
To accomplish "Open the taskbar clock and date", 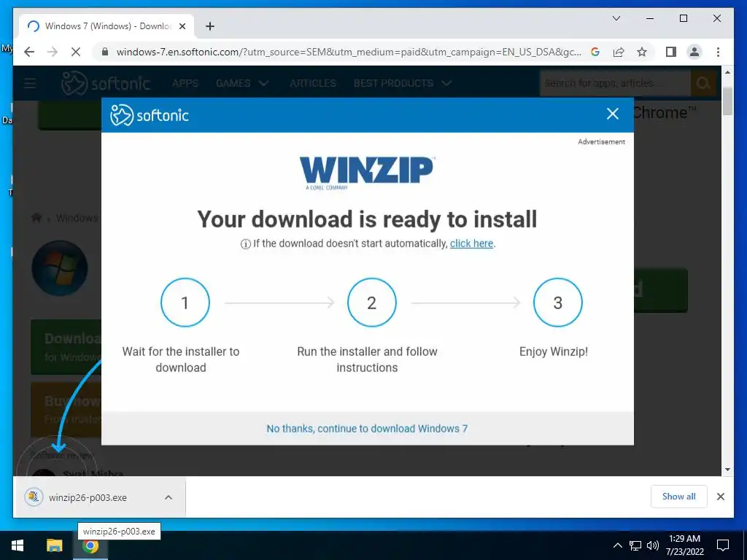I will pos(684,545).
